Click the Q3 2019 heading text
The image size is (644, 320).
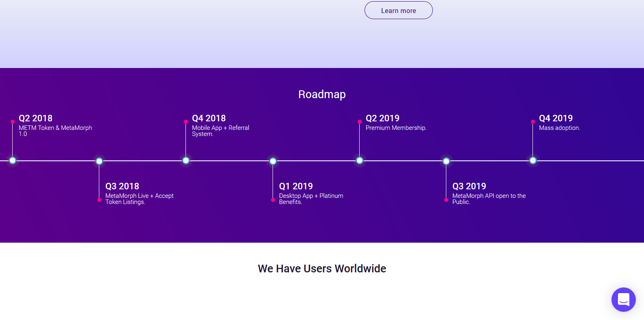click(x=469, y=186)
